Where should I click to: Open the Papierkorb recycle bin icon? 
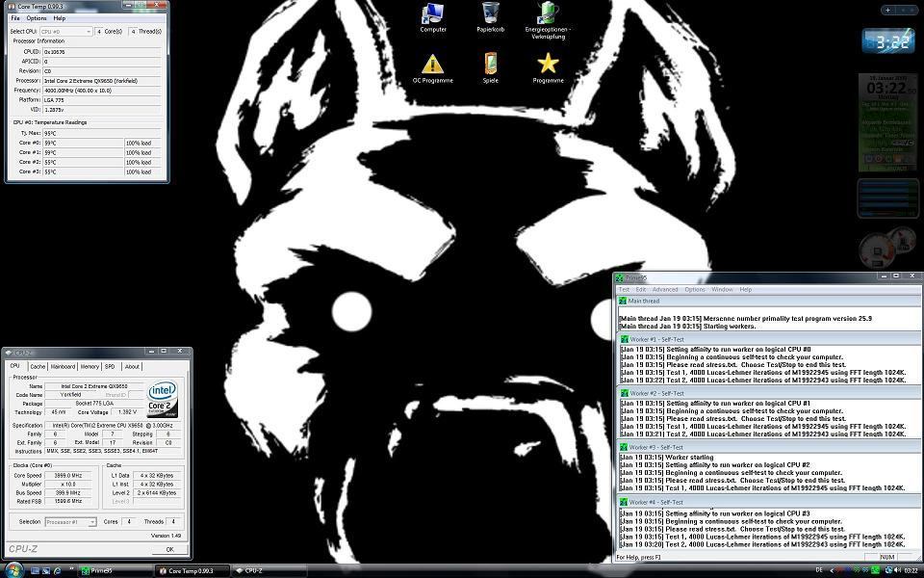coord(490,16)
